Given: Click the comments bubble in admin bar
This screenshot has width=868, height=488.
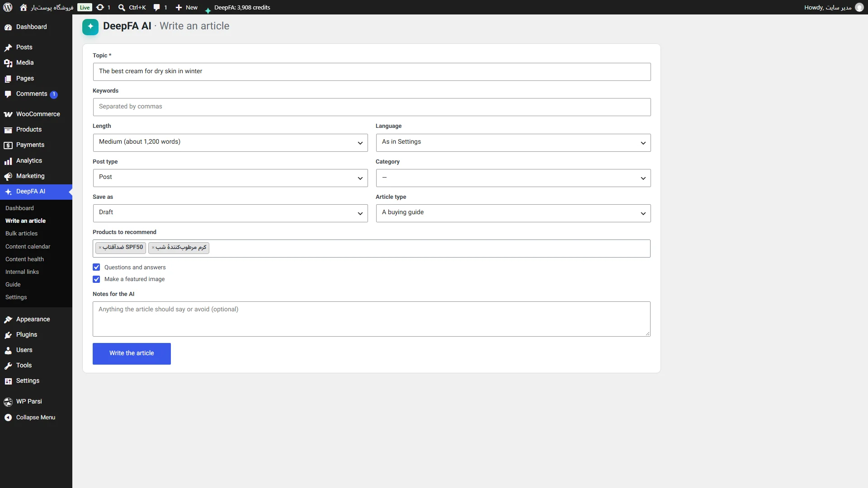Looking at the screenshot, I should [x=156, y=7].
